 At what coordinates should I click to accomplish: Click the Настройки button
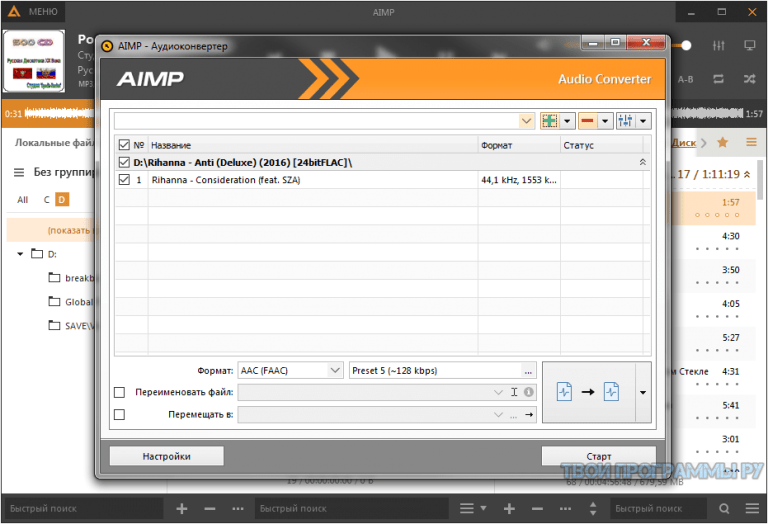pyautogui.click(x=167, y=456)
